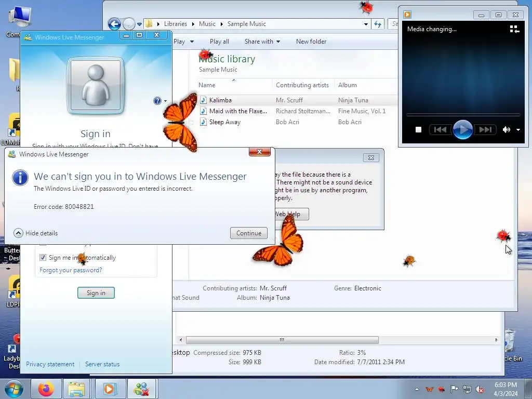Click right arrow of horizontal scrollbar
This screenshot has height=399, width=532.
coord(496,340)
